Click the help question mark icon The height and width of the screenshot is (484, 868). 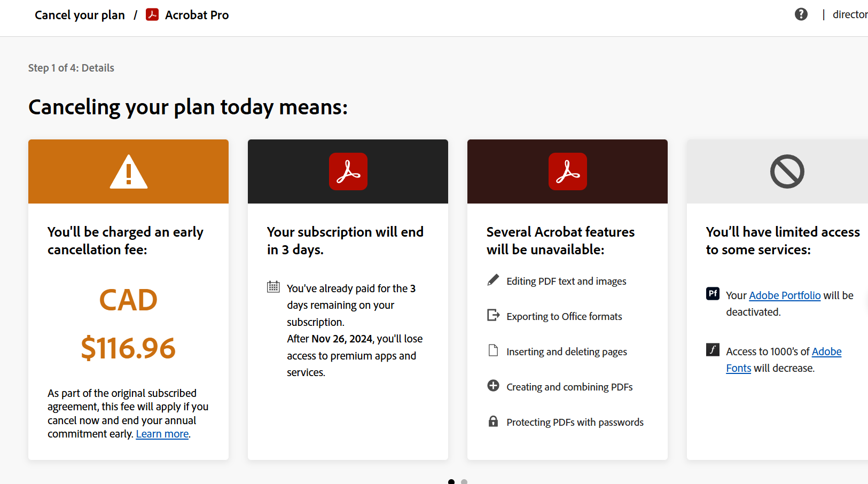point(801,14)
